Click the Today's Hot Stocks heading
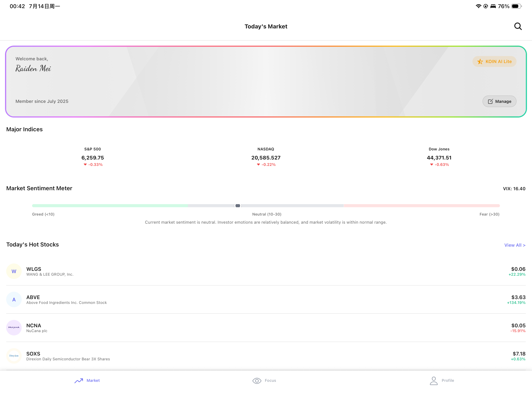532x399 pixels. point(32,244)
